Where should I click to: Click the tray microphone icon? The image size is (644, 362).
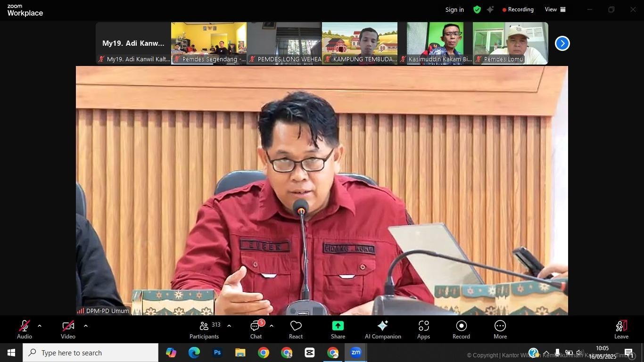(557, 353)
